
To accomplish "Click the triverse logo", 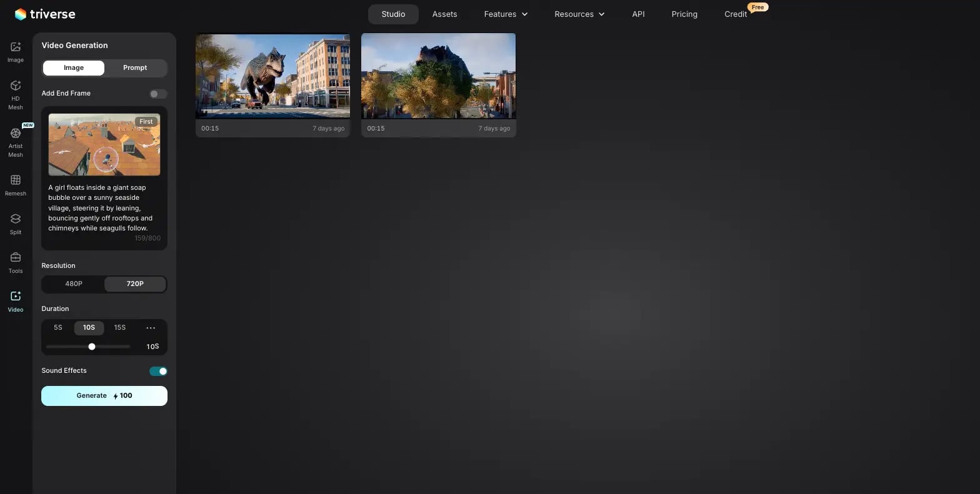I will click(x=45, y=14).
